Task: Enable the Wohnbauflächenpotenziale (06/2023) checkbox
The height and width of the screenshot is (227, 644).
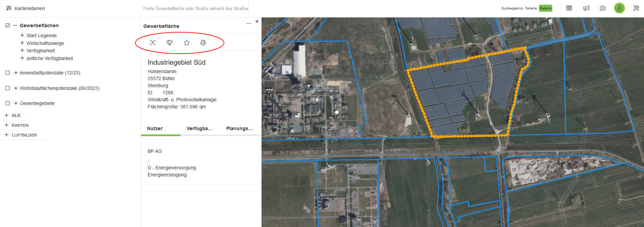Action: [7, 88]
